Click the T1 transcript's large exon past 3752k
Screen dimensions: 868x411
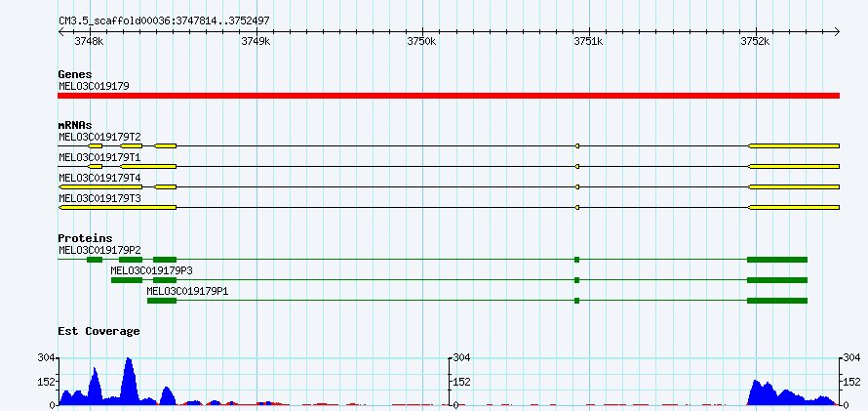coord(794,166)
